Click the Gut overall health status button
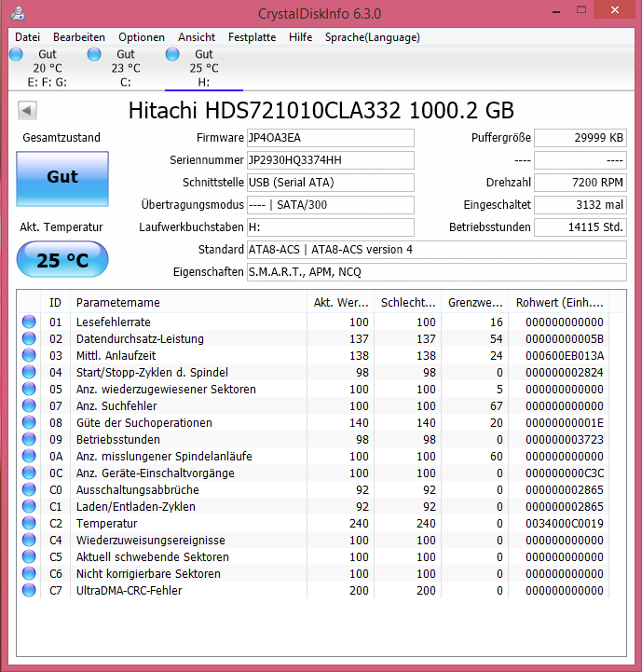 coord(62,178)
